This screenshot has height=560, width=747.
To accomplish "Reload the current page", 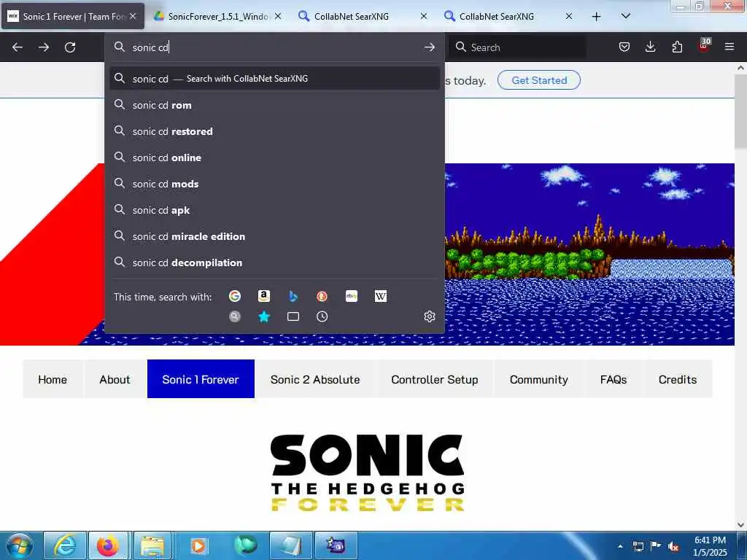I will 70,47.
